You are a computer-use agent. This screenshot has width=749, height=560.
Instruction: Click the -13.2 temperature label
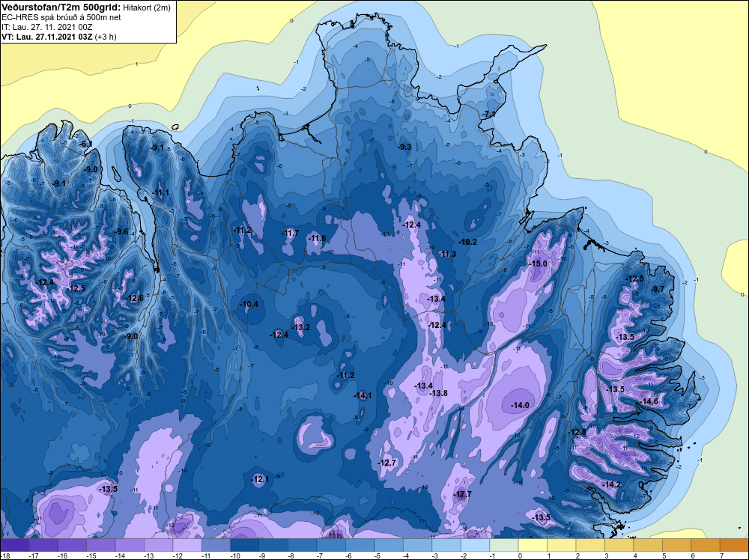[x=301, y=327]
